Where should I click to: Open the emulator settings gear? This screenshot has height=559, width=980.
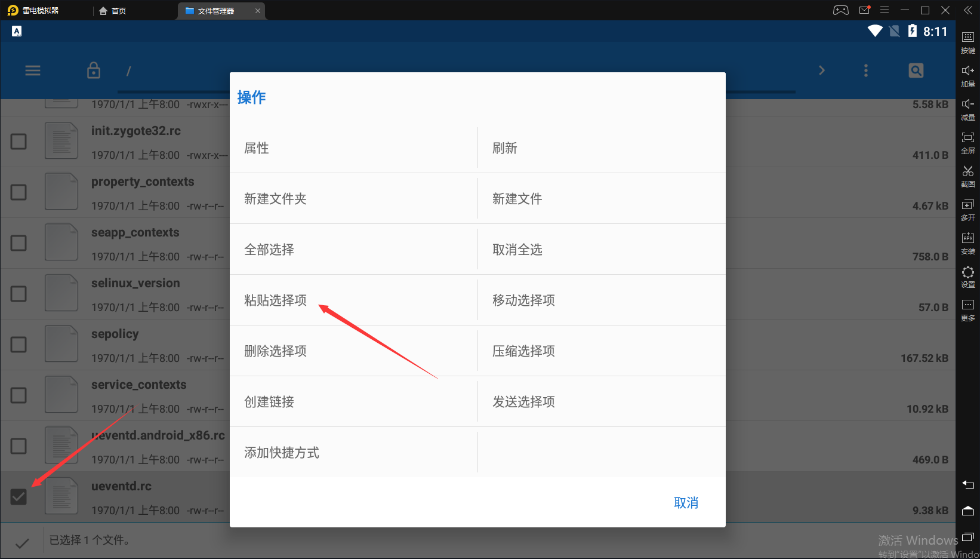(x=967, y=275)
